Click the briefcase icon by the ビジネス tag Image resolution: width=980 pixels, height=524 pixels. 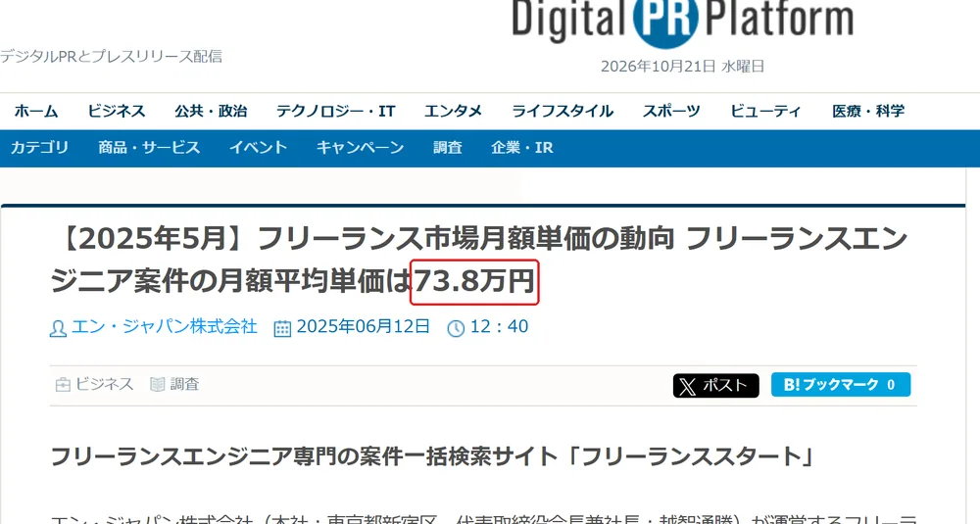tap(63, 385)
